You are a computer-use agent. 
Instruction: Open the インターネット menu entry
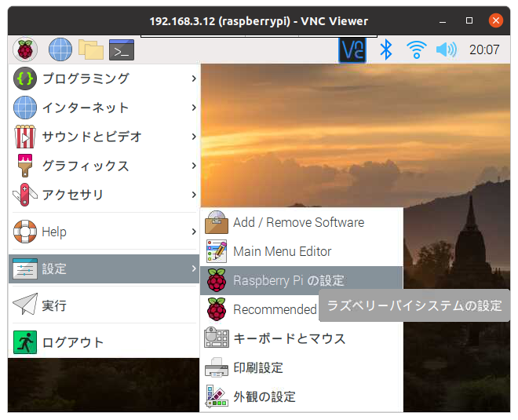(104, 108)
